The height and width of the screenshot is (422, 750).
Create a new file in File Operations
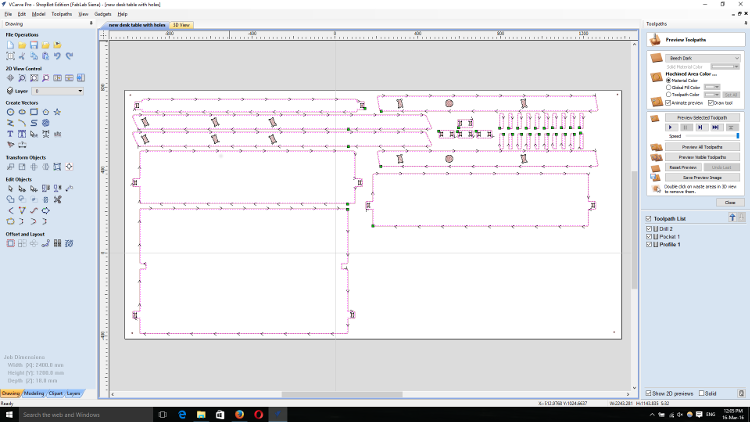tap(11, 45)
